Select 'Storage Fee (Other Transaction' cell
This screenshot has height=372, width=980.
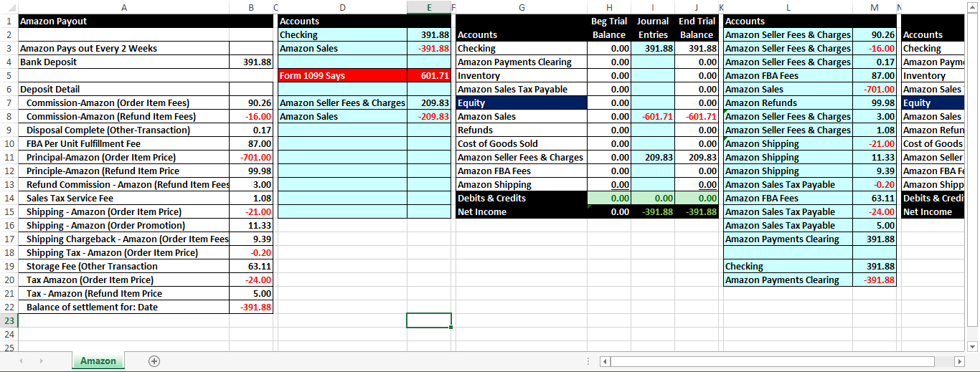click(x=123, y=266)
